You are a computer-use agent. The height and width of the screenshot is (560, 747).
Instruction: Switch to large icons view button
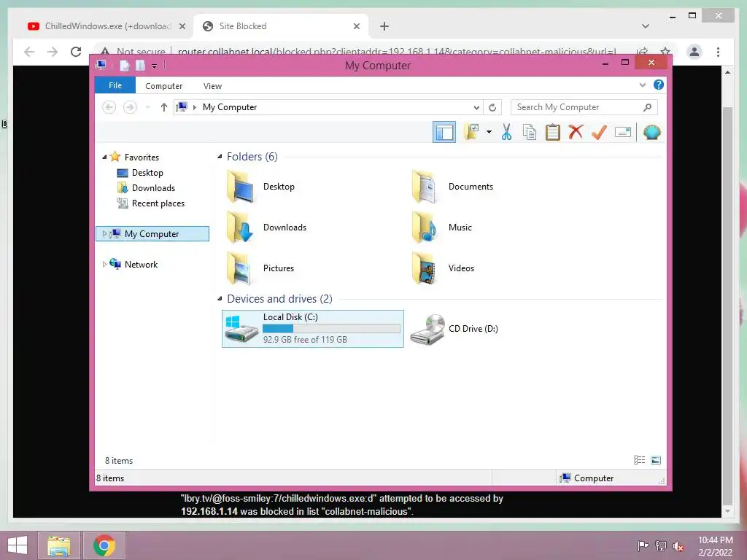[656, 459]
